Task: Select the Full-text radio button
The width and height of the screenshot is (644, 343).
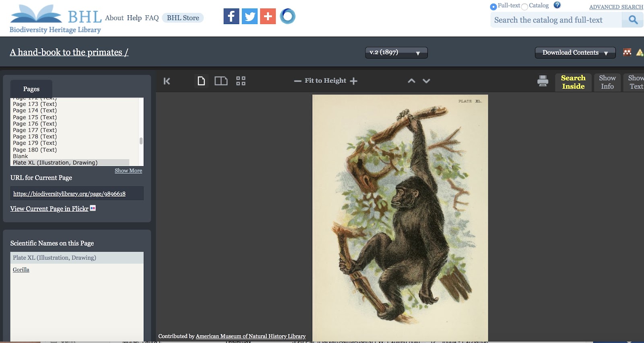Action: coord(493,6)
